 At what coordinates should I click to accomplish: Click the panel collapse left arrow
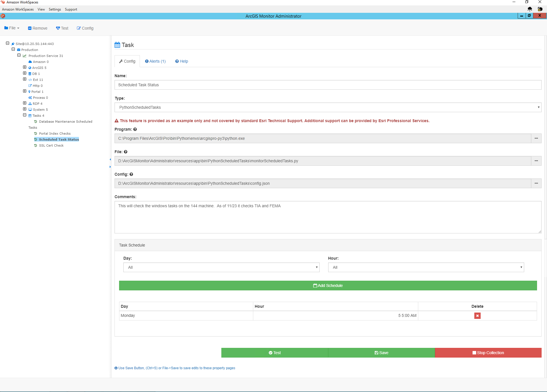click(x=110, y=159)
